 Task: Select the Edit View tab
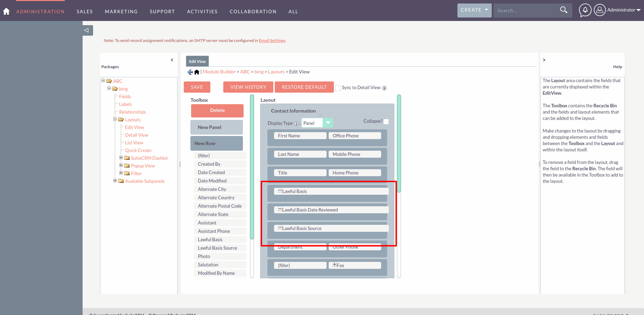pos(197,62)
